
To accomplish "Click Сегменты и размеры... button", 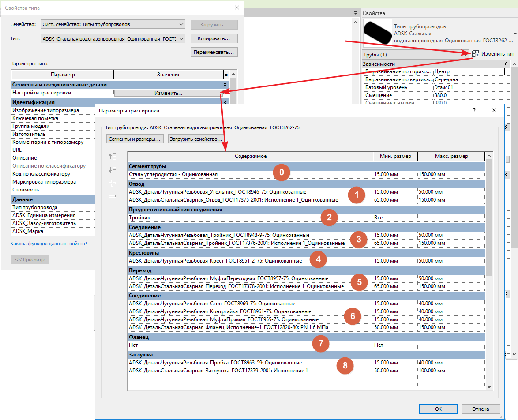I will [x=135, y=139].
